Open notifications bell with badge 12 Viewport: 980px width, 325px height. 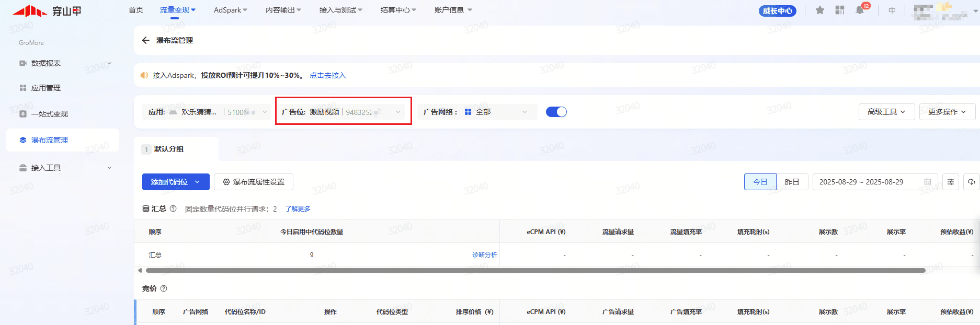click(x=860, y=10)
